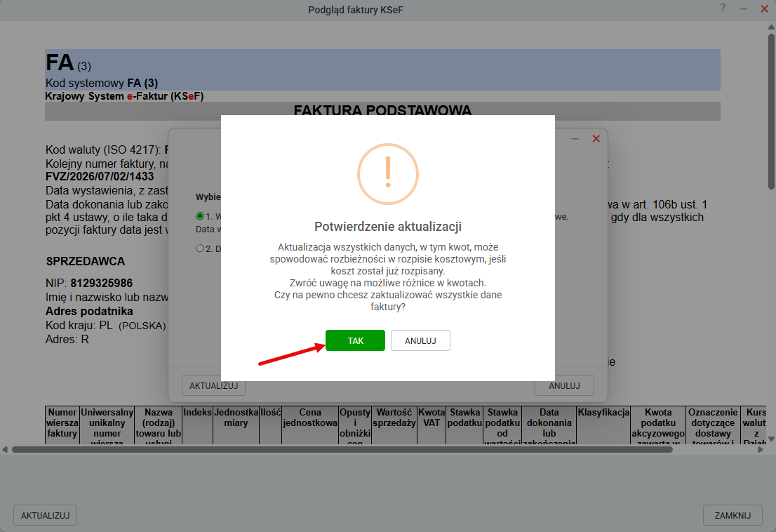Close the inner update options dialog
The width and height of the screenshot is (776, 532).
pyautogui.click(x=596, y=139)
